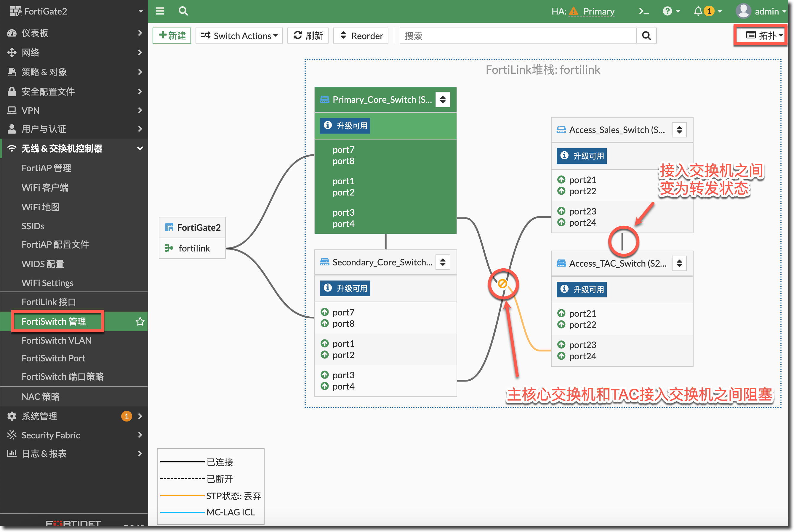Go to FortiLink 接口 menu item
The image size is (794, 532).
49,302
